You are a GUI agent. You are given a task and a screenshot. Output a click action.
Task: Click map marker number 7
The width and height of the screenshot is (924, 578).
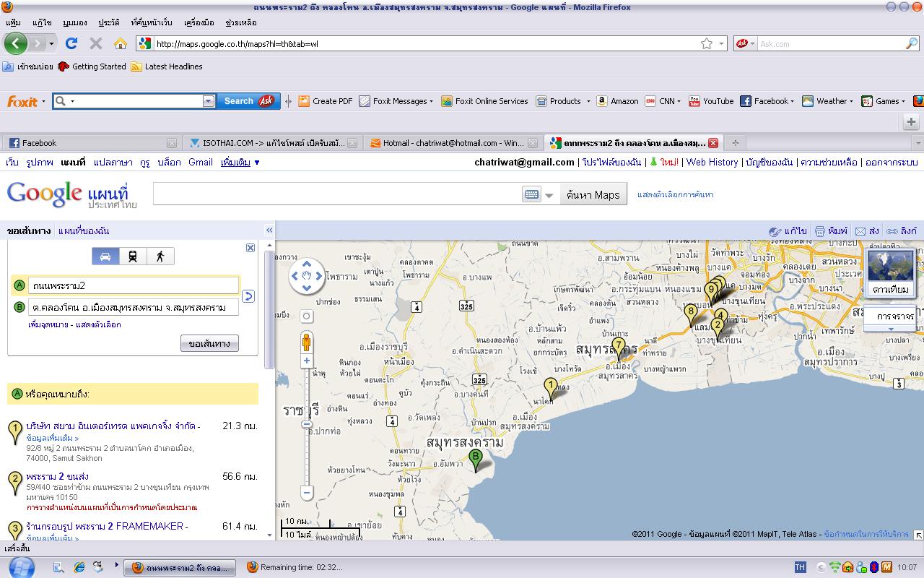(x=618, y=348)
